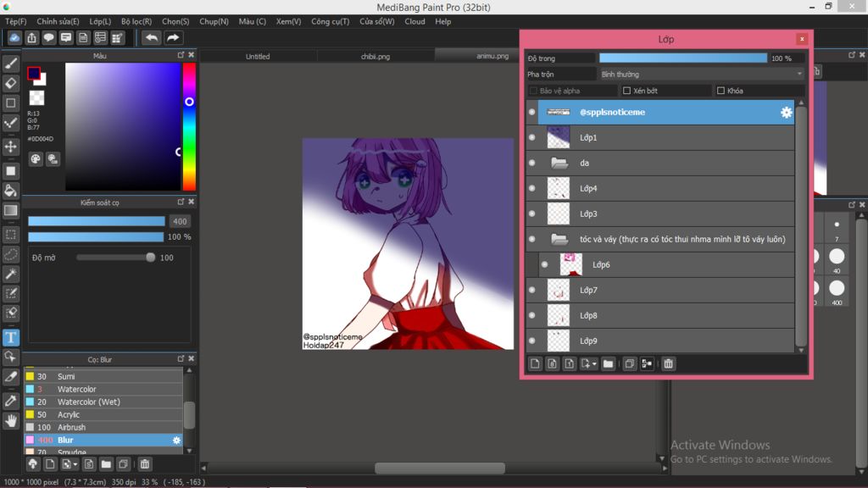
Task: Open add-brush dropdown arrow in brush panel
Action: (75, 465)
